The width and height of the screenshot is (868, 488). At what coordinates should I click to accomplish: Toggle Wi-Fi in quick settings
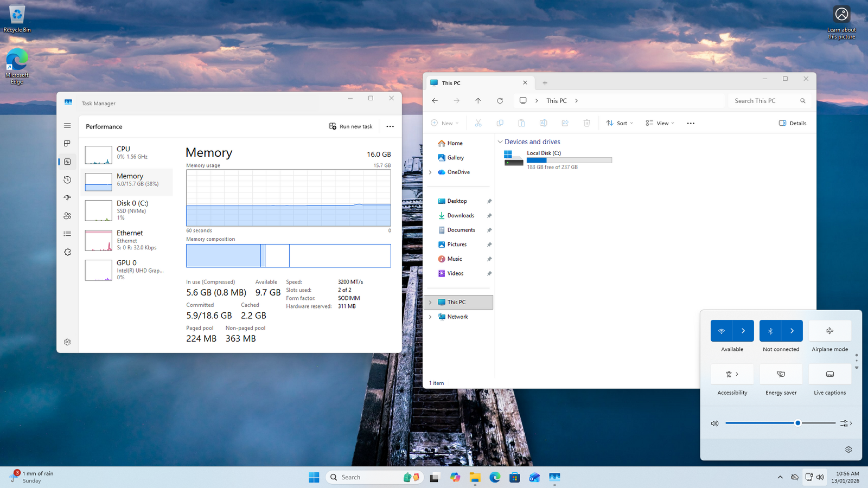pos(722,331)
